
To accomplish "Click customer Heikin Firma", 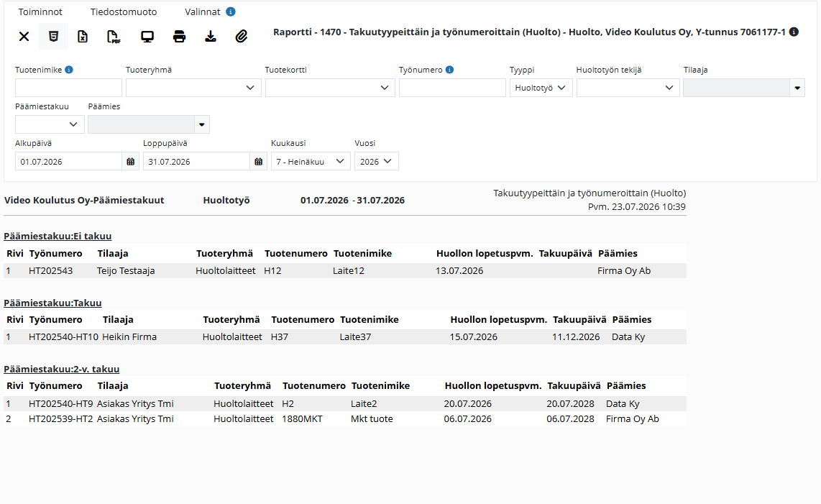I will [x=129, y=337].
